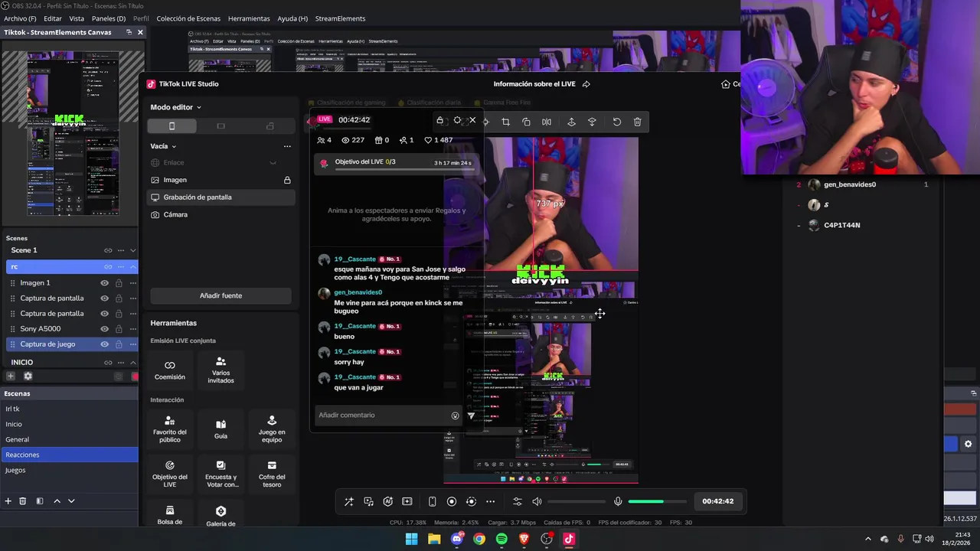Collapse the INICIO scene group
Screen dimensions: 980x551
click(132, 363)
